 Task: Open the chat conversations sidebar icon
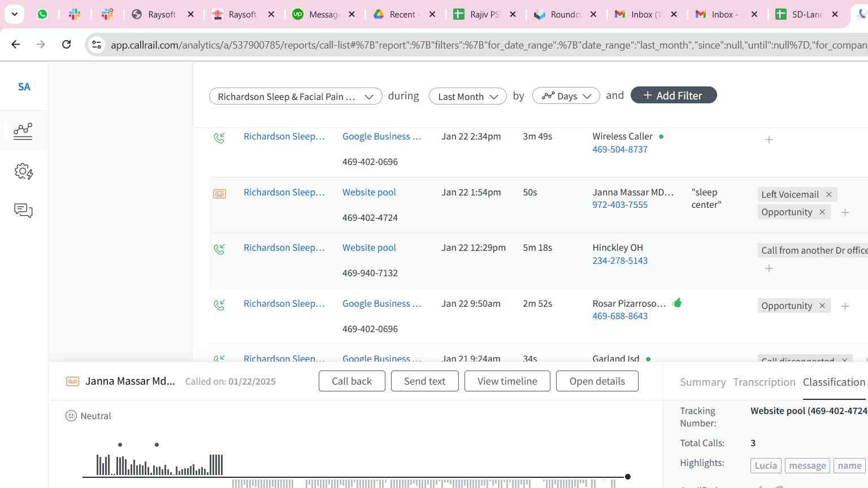click(23, 211)
